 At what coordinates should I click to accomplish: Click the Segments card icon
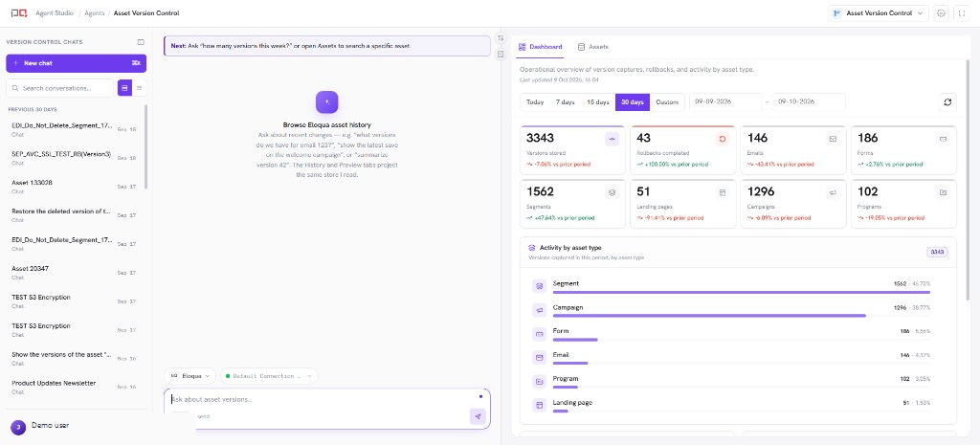[612, 193]
